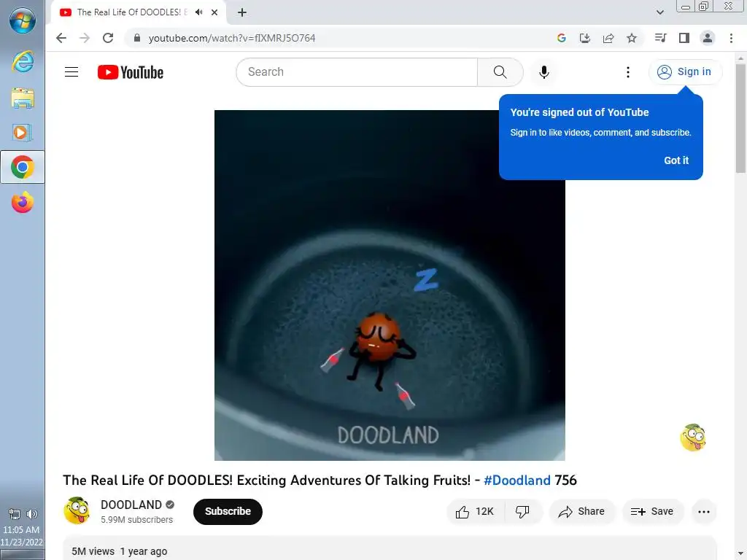
Task: Click the browser forward arrow
Action: click(85, 38)
